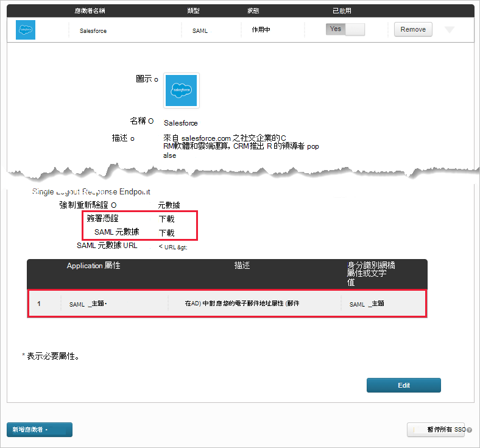The image size is (480, 448).
Task: Click the 暫停所有 SSO button
Action: pyautogui.click(x=436, y=430)
